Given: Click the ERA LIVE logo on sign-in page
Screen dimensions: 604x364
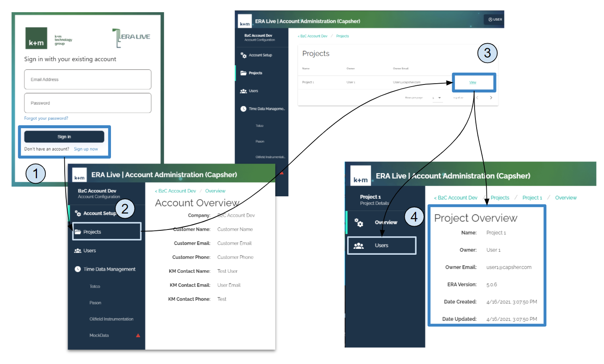Looking at the screenshot, I should coord(131,37).
